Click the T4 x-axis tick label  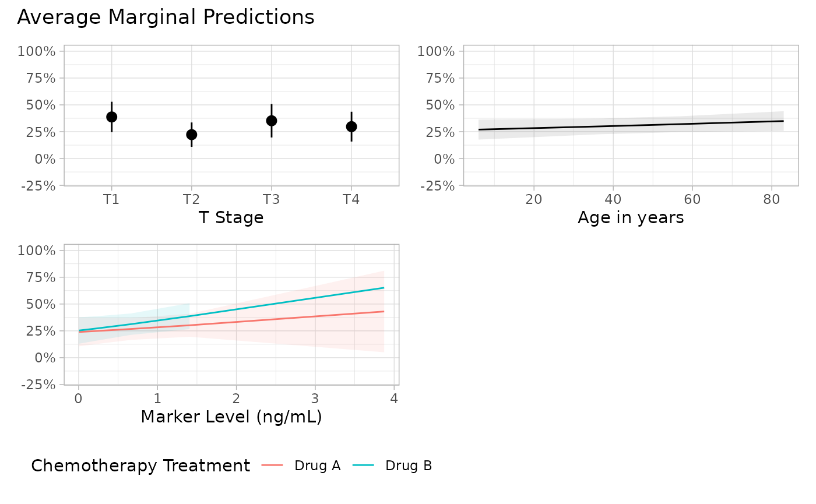[351, 199]
